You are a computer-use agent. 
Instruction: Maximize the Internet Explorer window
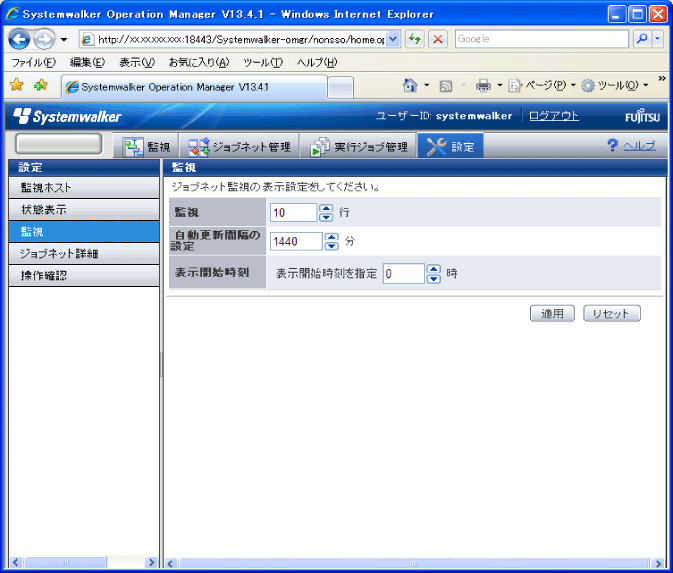(637, 14)
